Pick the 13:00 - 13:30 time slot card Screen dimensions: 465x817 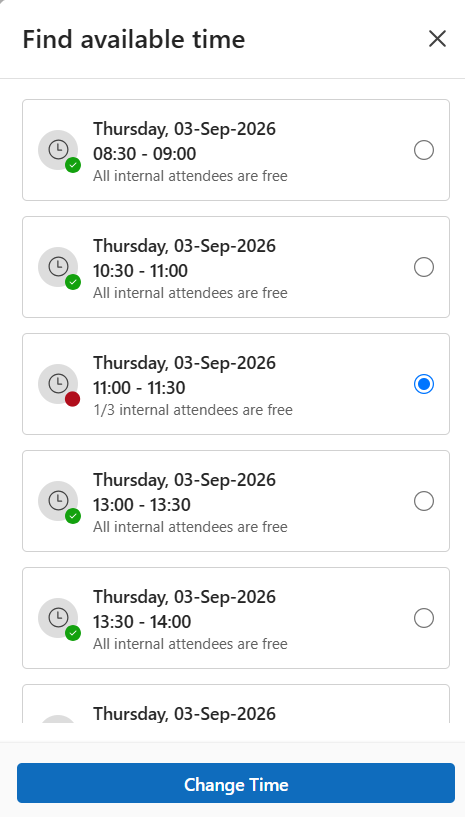236,501
